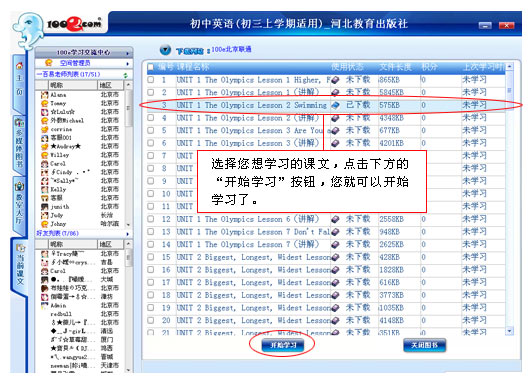The image size is (530, 382).
Task: Select teacher Tommy avatar in teacher list
Action: [44, 103]
